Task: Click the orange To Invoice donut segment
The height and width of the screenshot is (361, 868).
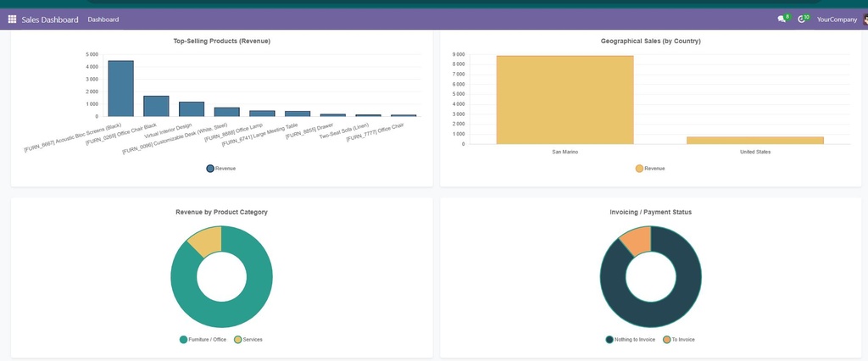Action: tap(637, 241)
